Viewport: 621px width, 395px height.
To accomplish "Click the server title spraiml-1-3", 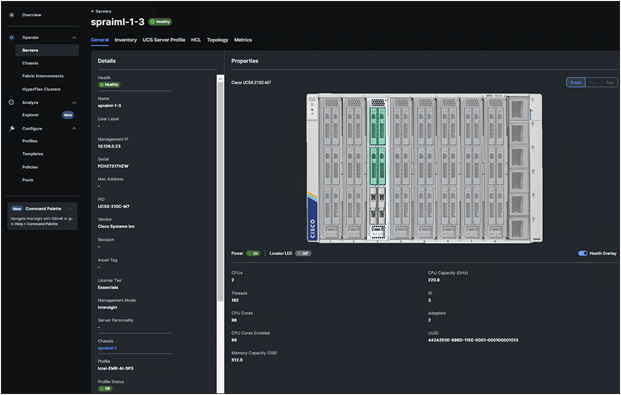I will pos(118,22).
